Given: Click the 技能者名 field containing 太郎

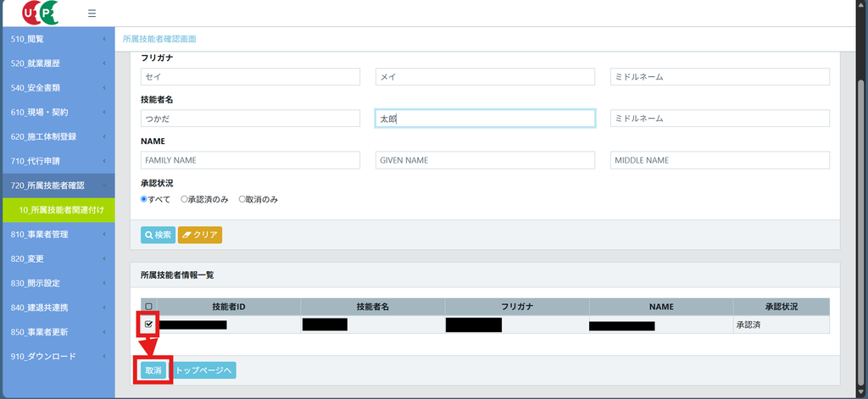Looking at the screenshot, I should point(485,119).
